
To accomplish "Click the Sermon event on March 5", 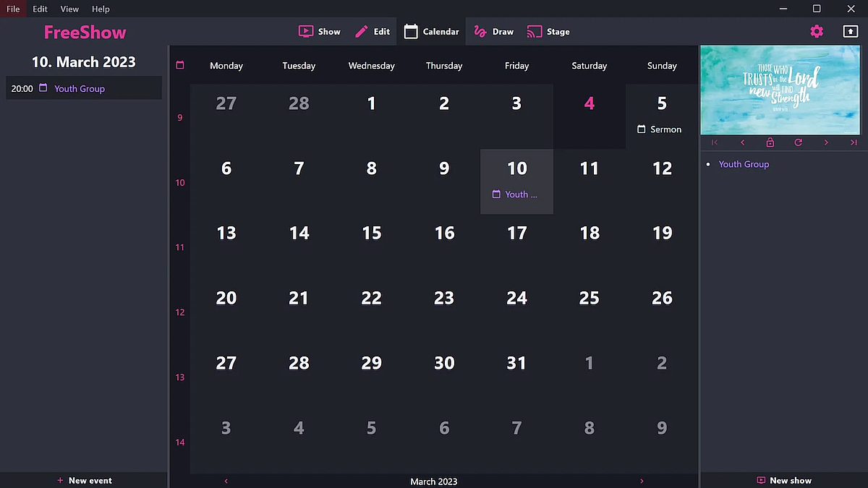I will tap(659, 129).
